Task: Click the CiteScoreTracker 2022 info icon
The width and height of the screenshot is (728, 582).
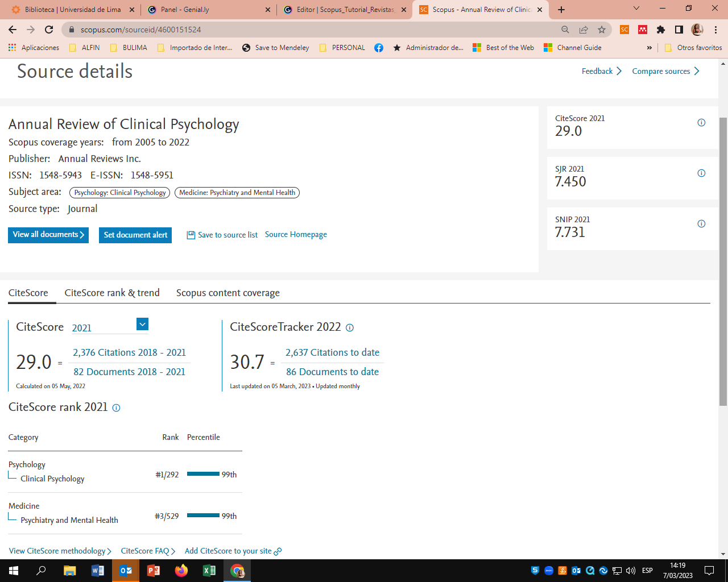Action: (x=350, y=327)
